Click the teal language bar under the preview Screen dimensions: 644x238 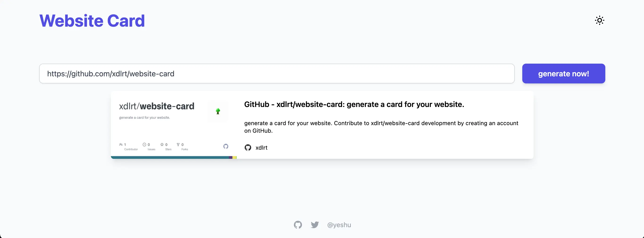pyautogui.click(x=170, y=157)
